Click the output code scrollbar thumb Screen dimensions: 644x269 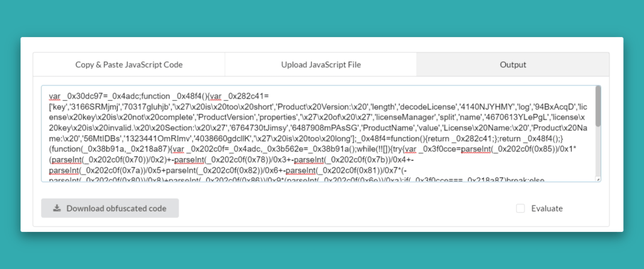click(x=598, y=106)
